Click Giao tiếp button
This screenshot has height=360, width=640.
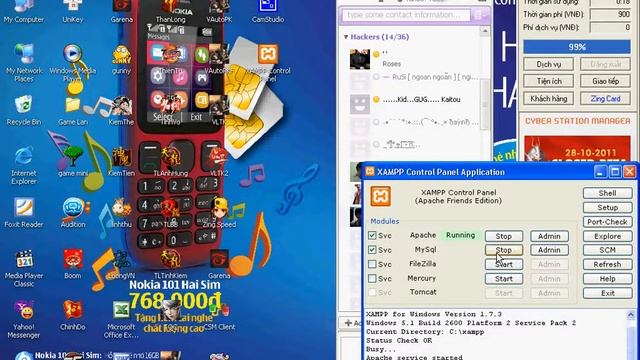click(x=605, y=81)
